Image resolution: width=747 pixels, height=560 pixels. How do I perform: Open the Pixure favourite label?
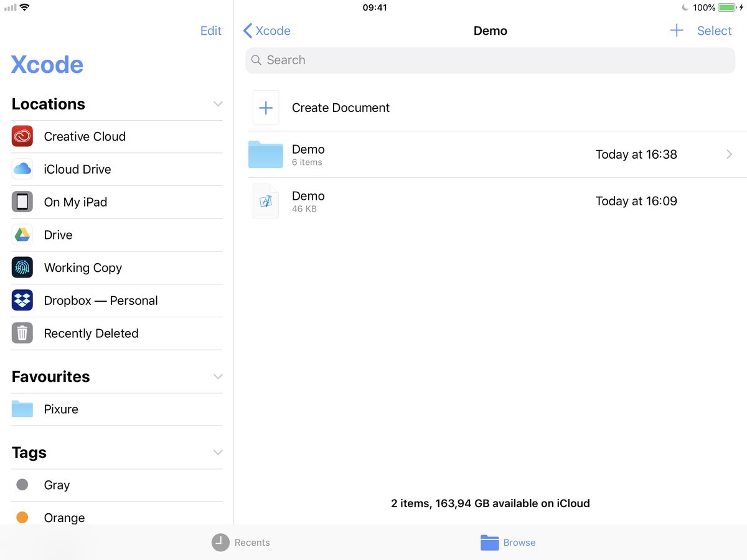pyautogui.click(x=61, y=409)
